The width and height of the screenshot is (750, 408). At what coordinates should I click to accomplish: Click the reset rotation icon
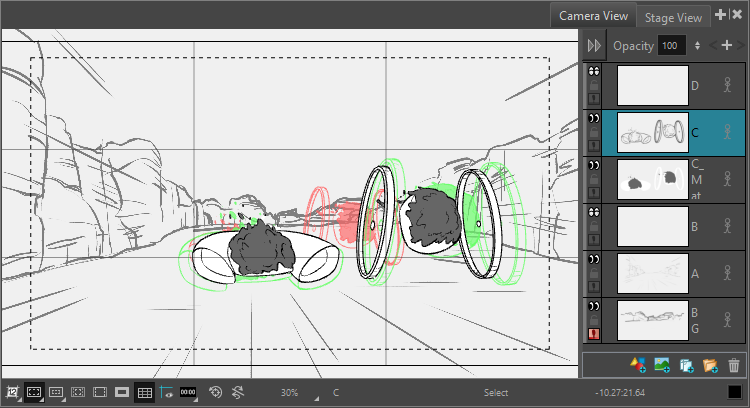238,393
